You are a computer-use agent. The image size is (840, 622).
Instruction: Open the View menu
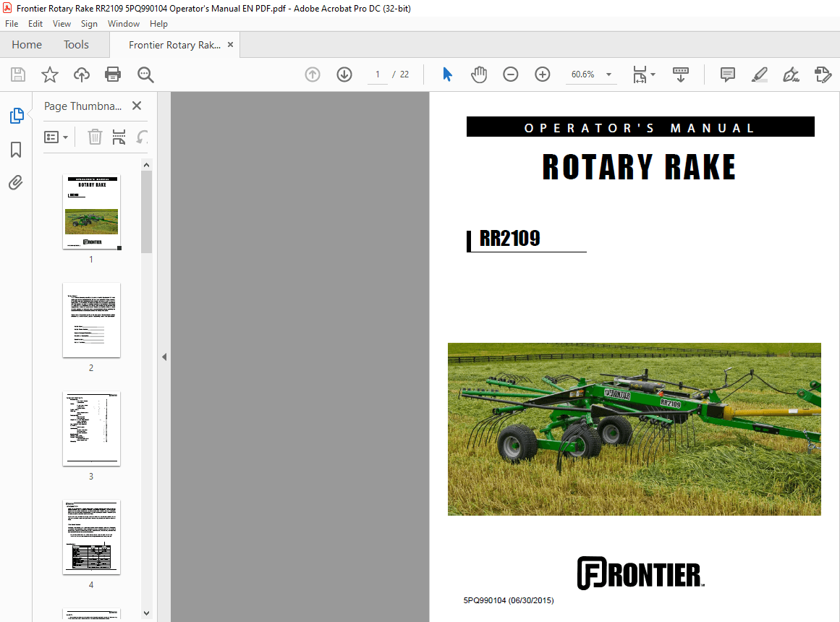pos(61,23)
